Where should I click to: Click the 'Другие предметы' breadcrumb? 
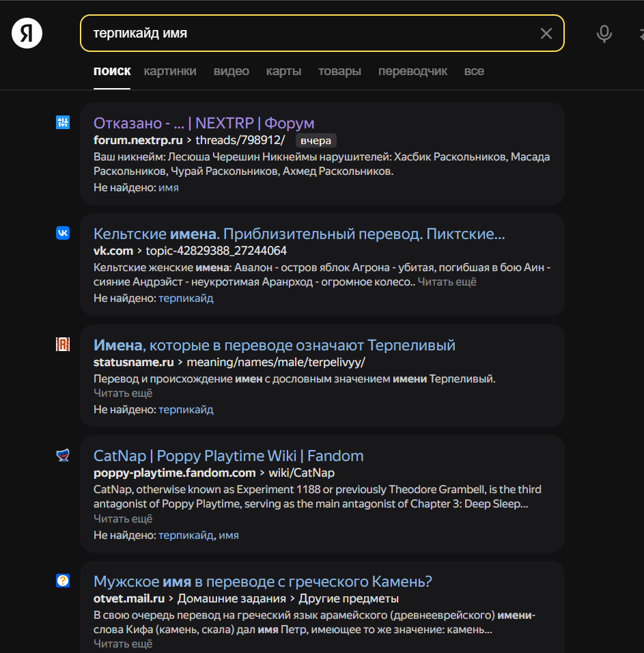(x=349, y=599)
